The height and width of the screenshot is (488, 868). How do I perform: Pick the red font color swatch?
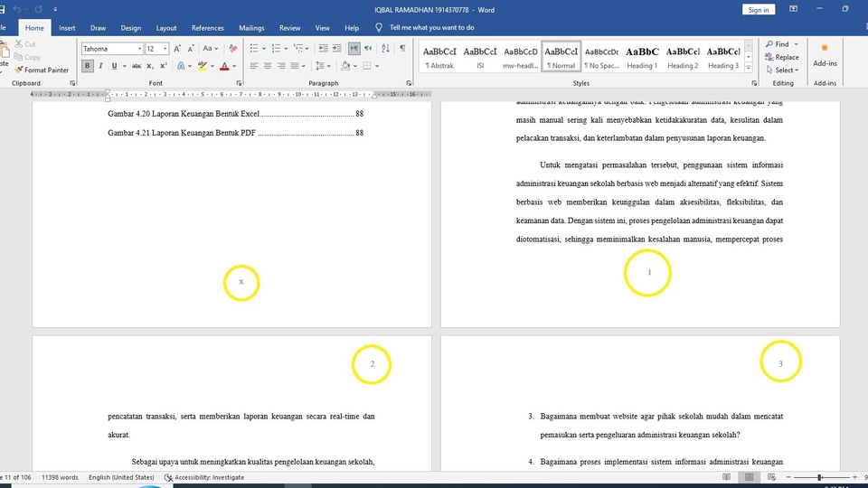coord(224,66)
